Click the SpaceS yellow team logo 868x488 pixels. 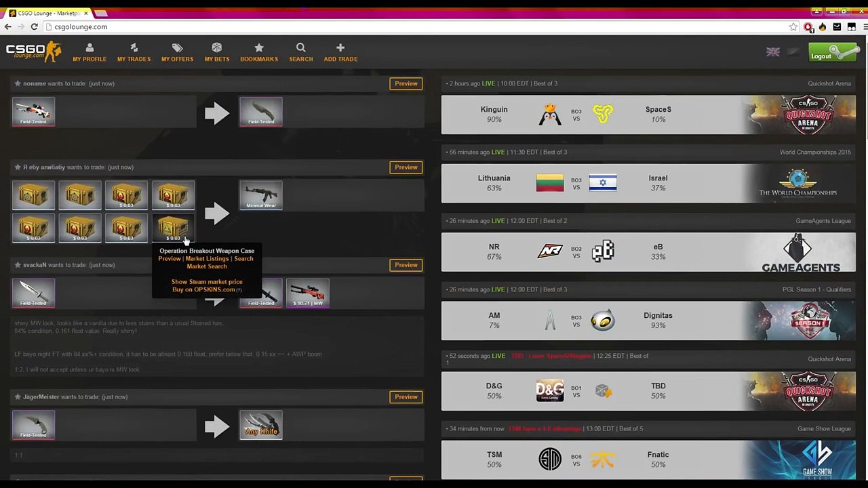(603, 114)
